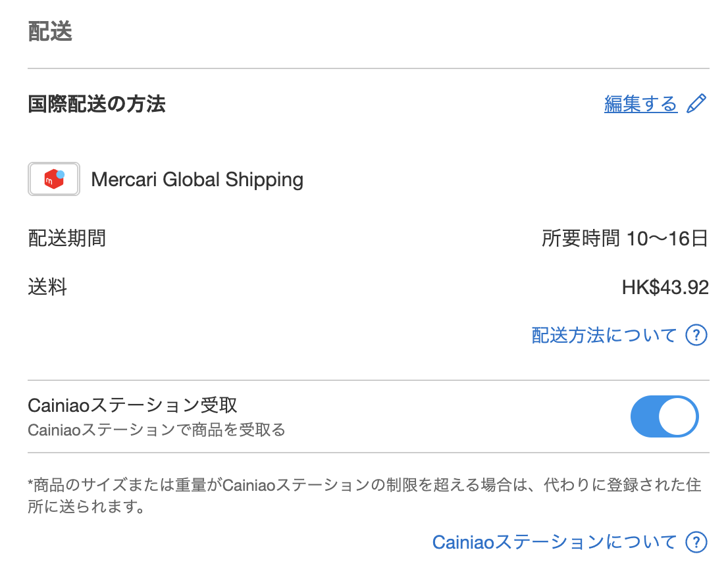Open the 配送方法について help link
Screen dimensions: 728x575
pyautogui.click(x=604, y=335)
